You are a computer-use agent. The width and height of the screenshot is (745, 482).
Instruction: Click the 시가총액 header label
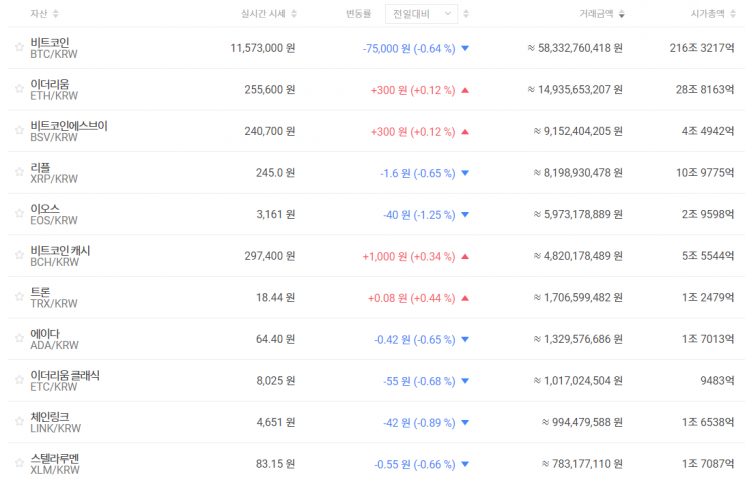coord(707,14)
